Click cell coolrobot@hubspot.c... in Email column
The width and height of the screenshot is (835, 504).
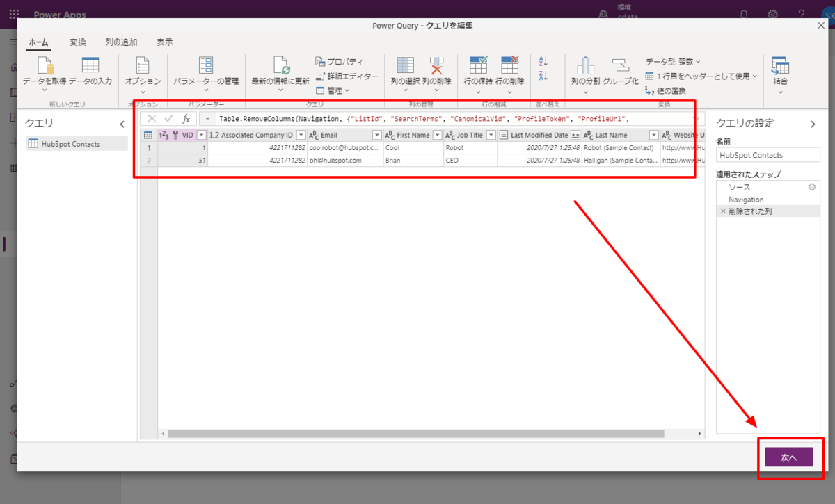point(344,147)
